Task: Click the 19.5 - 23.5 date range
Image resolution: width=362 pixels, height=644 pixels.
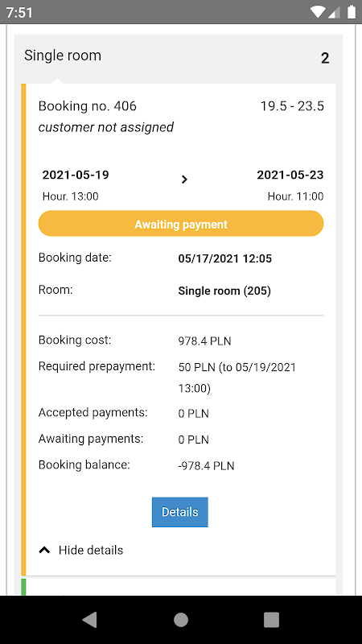Action: pyautogui.click(x=292, y=106)
